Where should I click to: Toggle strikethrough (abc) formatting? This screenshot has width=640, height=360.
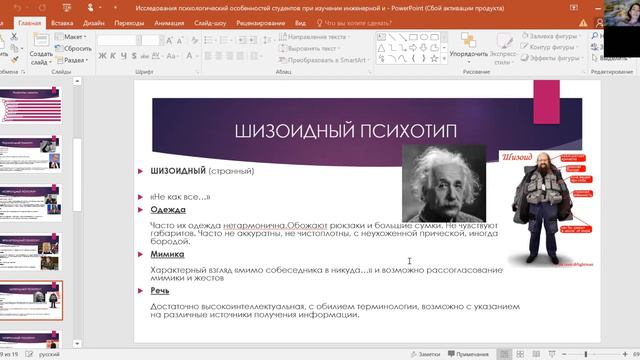coord(144,56)
